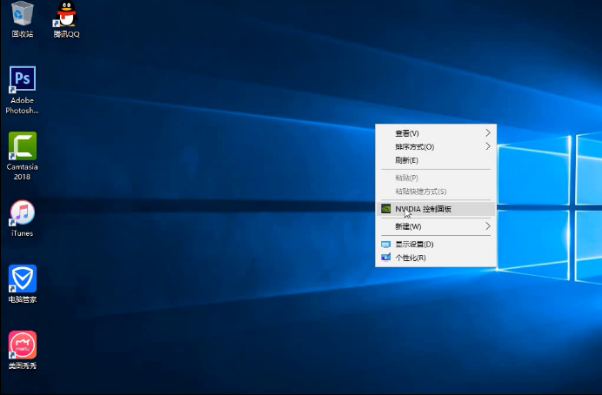602x395 pixels.
Task: Open NVIDIA 控制面板 menu entry
Action: pos(436,209)
